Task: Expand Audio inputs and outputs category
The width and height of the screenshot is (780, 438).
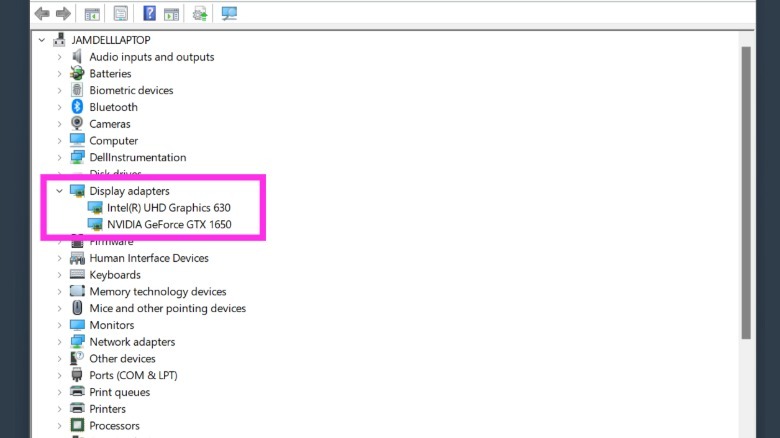Action: point(59,57)
